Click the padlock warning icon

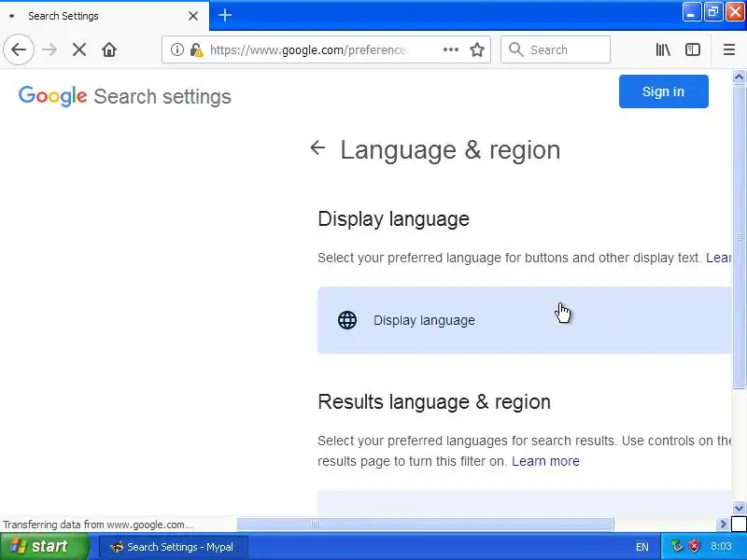(x=196, y=49)
